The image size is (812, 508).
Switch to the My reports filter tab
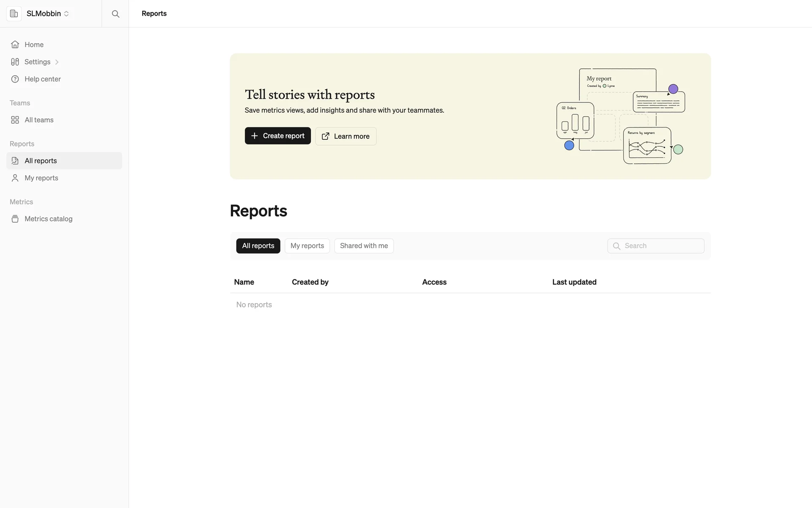[307, 246]
